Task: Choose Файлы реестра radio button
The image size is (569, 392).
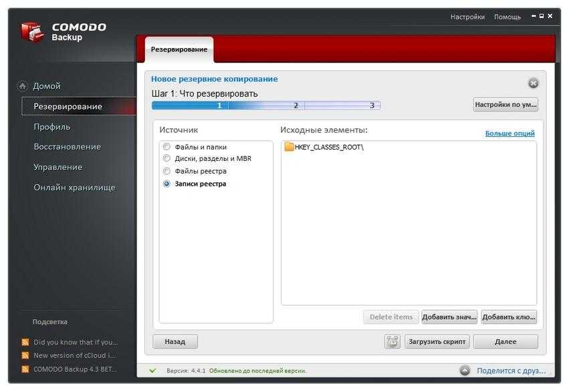Action: [167, 171]
